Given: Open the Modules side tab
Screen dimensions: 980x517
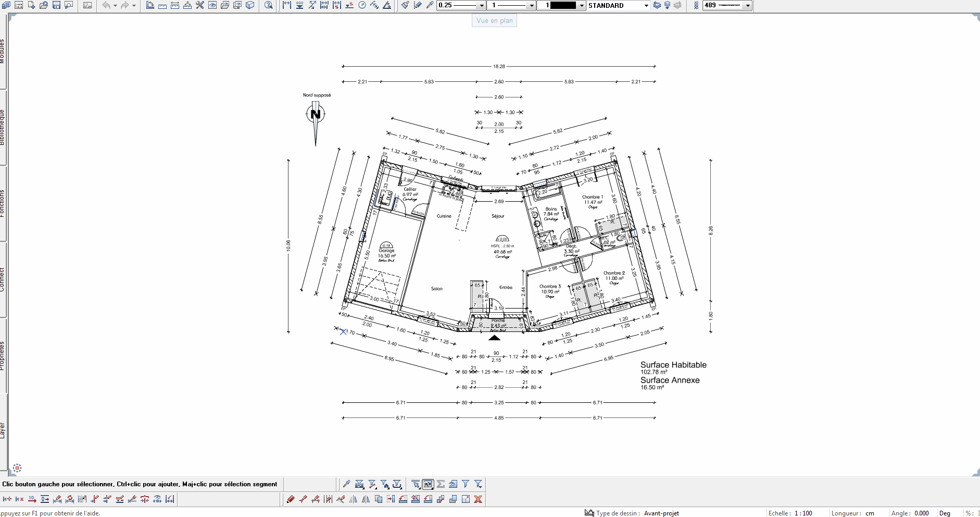Looking at the screenshot, I should coord(3,51).
